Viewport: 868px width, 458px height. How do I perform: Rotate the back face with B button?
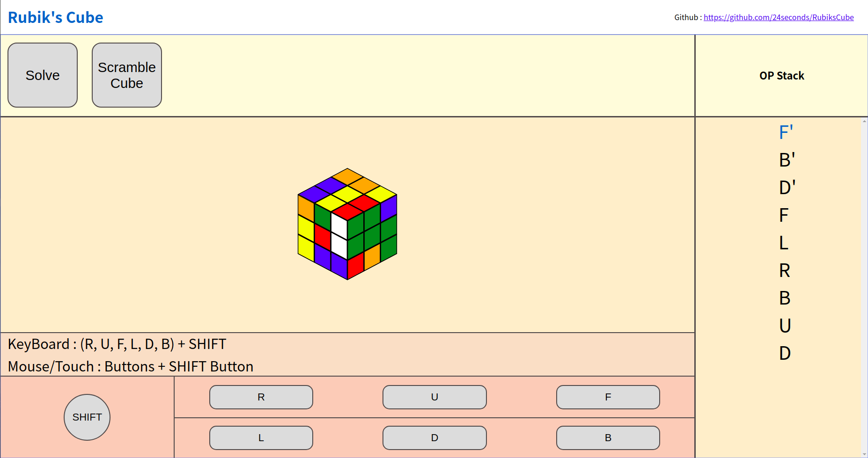coord(608,438)
